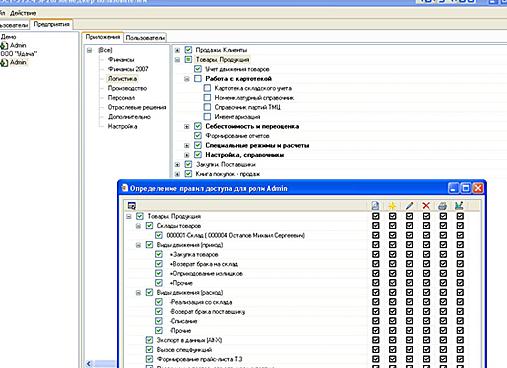Enable the Работа с картотекой checkbox
The height and width of the screenshot is (368, 507).
point(198,79)
